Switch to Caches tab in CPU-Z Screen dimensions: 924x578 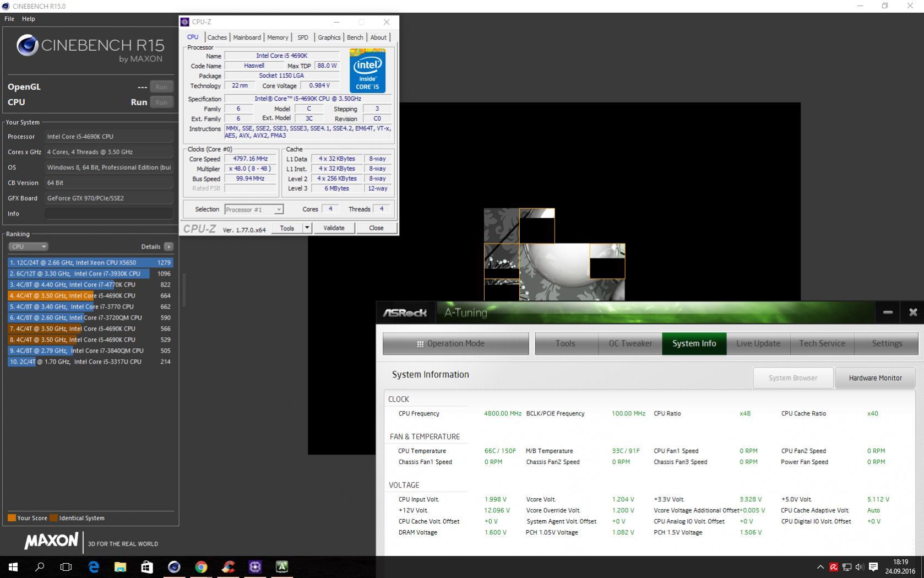click(217, 37)
